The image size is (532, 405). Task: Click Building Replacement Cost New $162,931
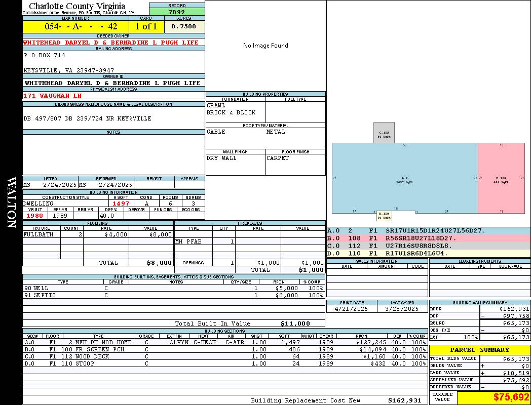(x=404, y=400)
